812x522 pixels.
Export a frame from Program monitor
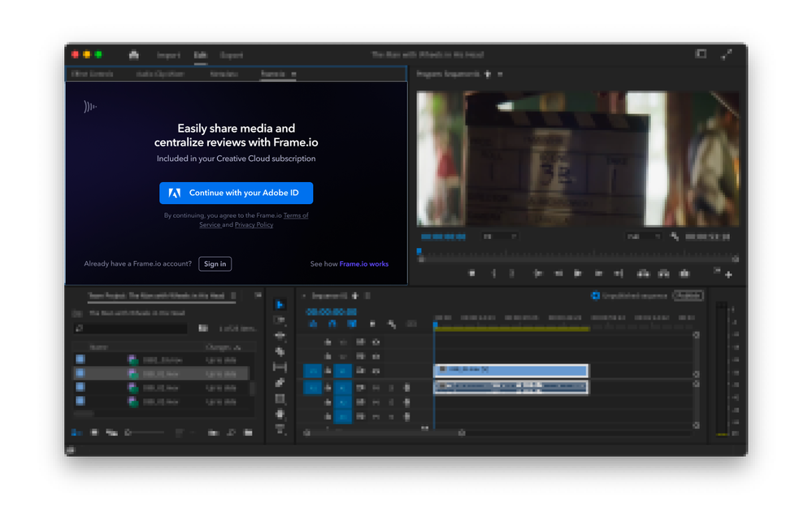(684, 273)
